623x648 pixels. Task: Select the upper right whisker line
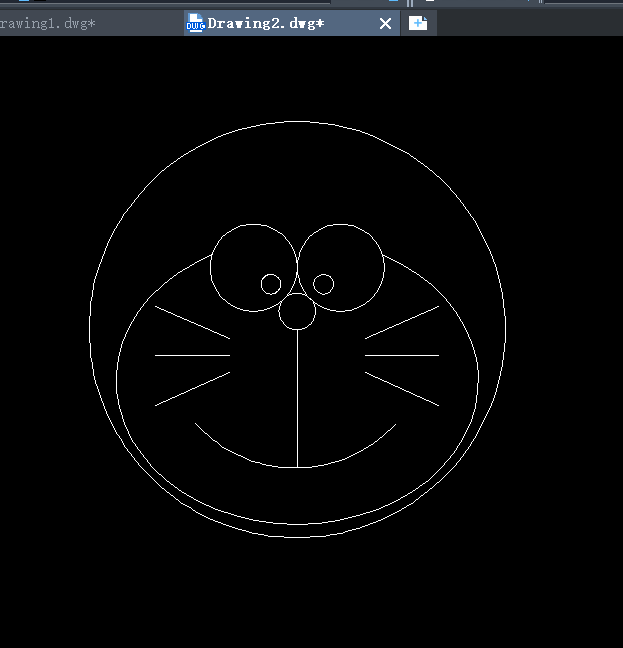coord(402,322)
